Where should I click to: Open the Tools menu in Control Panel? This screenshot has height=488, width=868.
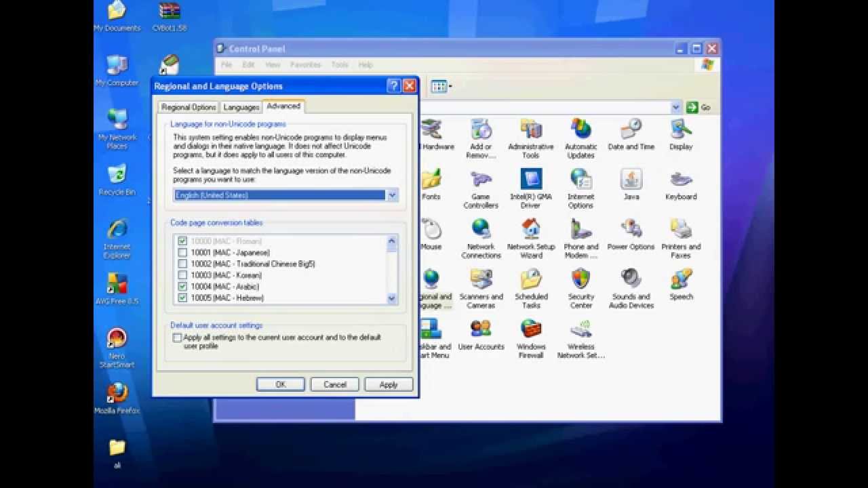340,65
